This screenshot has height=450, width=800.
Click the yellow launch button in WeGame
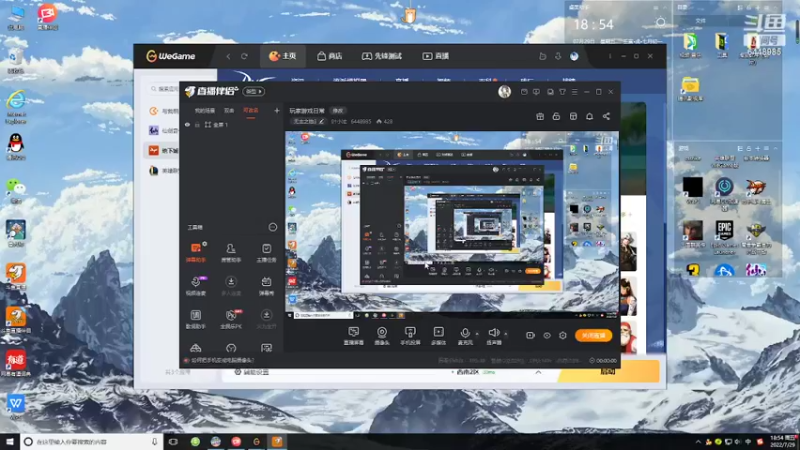(x=608, y=371)
